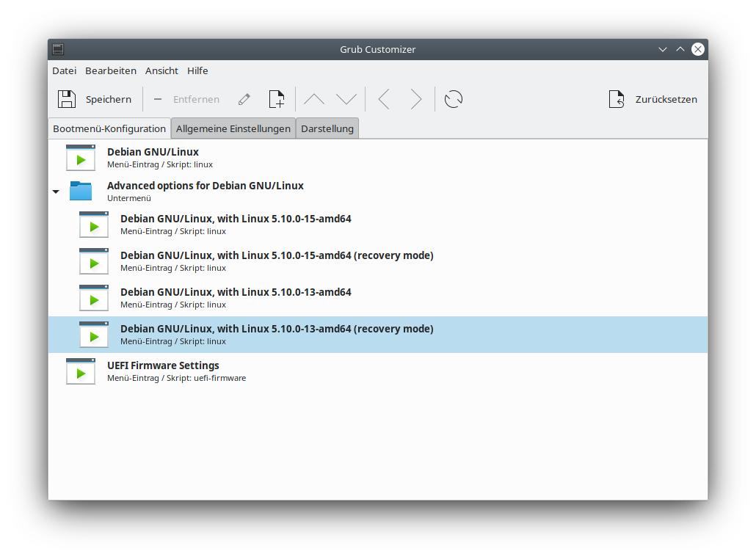This screenshot has height=557, width=756.
Task: Click the reload refresh icon
Action: (454, 99)
